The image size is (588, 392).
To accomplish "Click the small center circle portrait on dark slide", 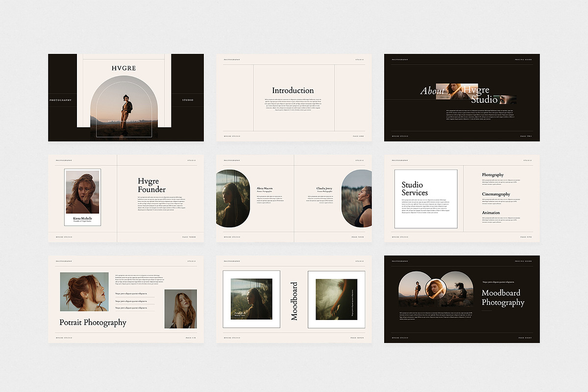I will point(435,289).
